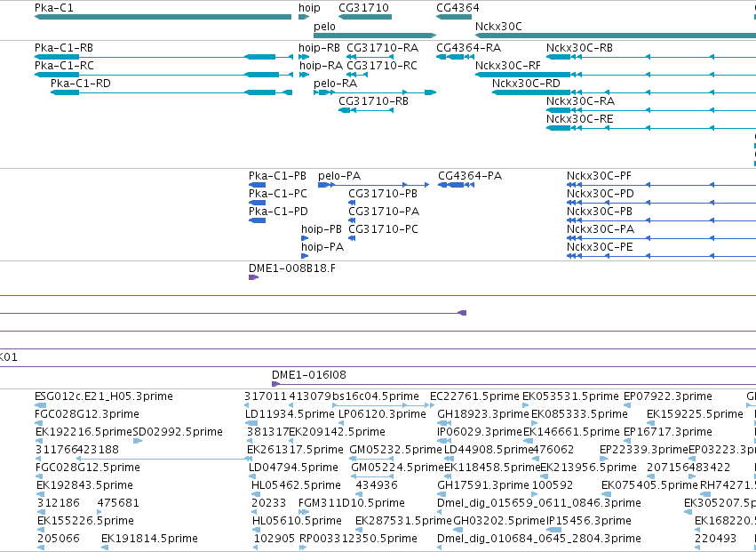756x552 pixels.
Task: Select EST LD04794.5prime label
Action: (x=294, y=467)
